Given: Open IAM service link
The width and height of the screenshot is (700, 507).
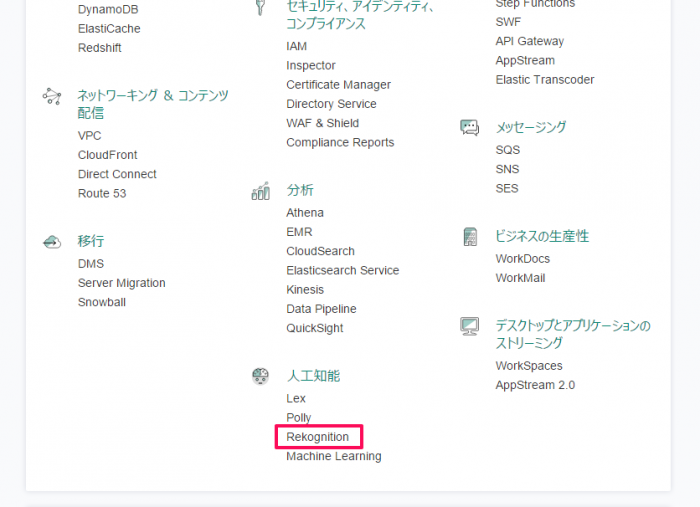Looking at the screenshot, I should click(x=296, y=46).
